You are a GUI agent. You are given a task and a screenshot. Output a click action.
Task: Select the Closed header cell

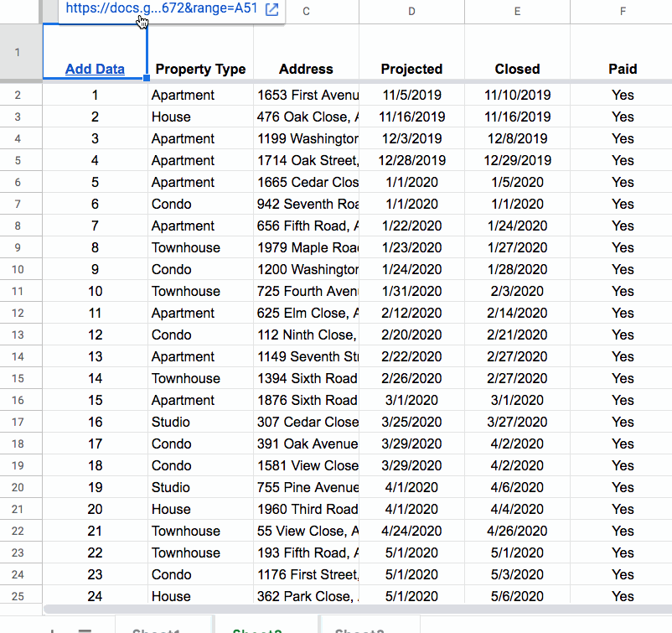(517, 52)
